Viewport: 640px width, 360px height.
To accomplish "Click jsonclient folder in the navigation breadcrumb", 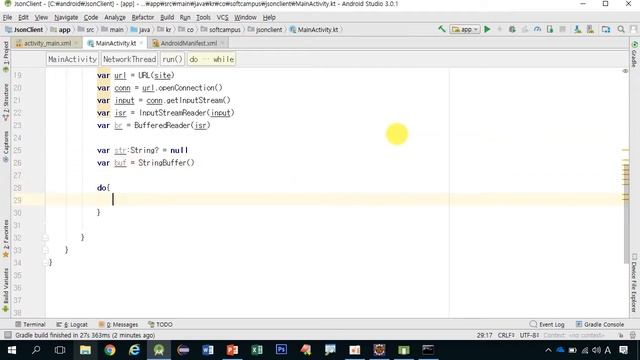I will tap(265, 29).
